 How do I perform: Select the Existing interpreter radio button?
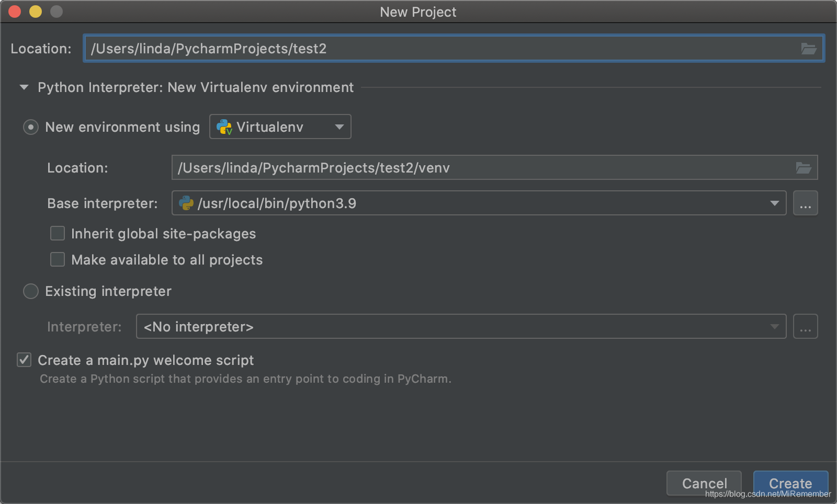31,291
